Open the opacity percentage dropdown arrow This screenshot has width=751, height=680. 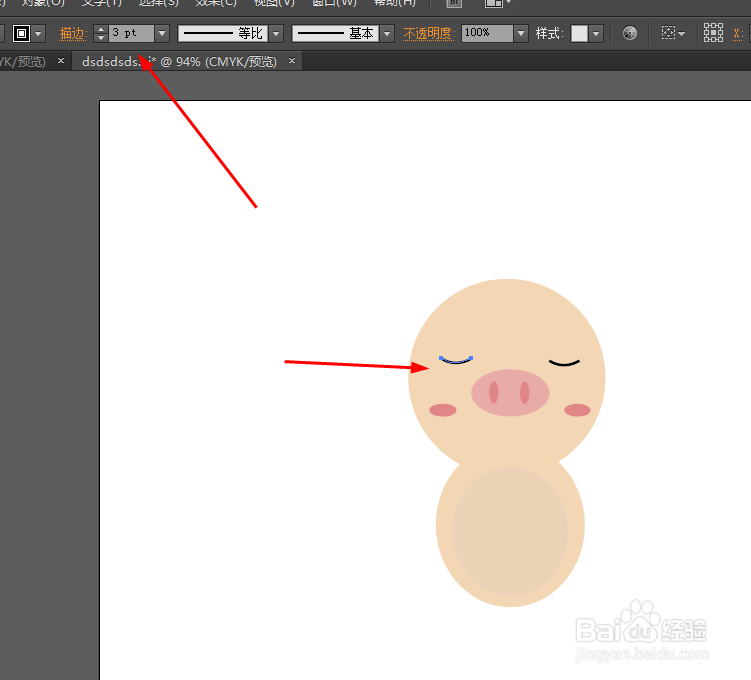pyautogui.click(x=521, y=34)
